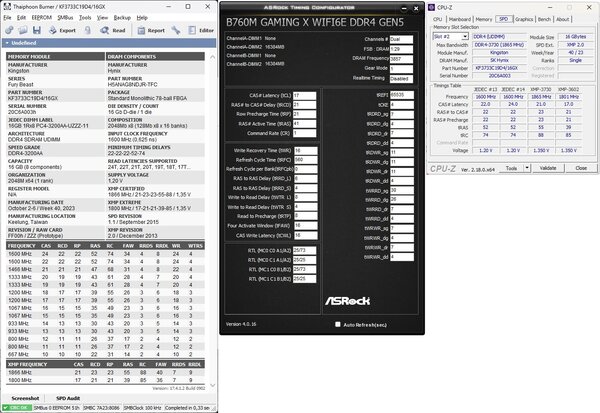
Task: Open the Bench tab in CPU-Z
Action: point(544,19)
